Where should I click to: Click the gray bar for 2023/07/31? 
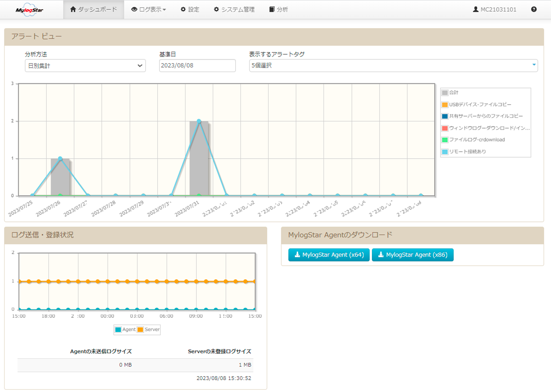pyautogui.click(x=199, y=159)
